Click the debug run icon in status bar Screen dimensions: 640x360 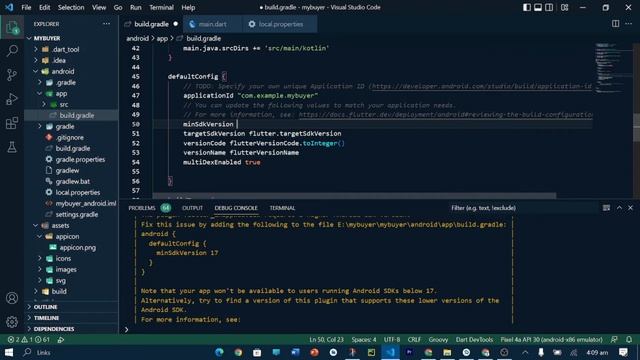click(x=61, y=340)
